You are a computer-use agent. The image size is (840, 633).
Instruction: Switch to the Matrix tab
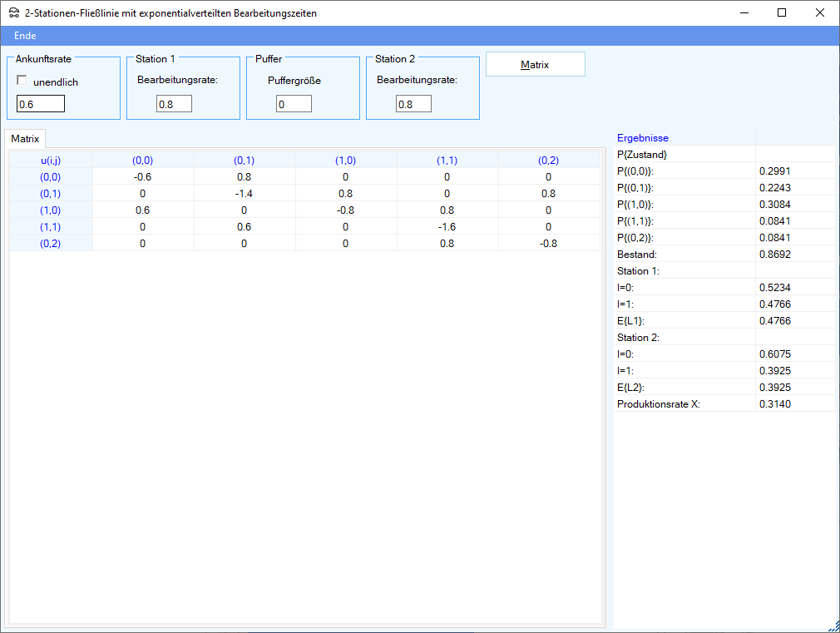coord(25,138)
